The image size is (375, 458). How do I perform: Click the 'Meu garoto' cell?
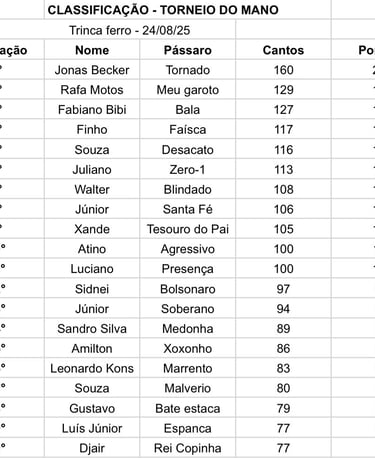pyautogui.click(x=188, y=90)
